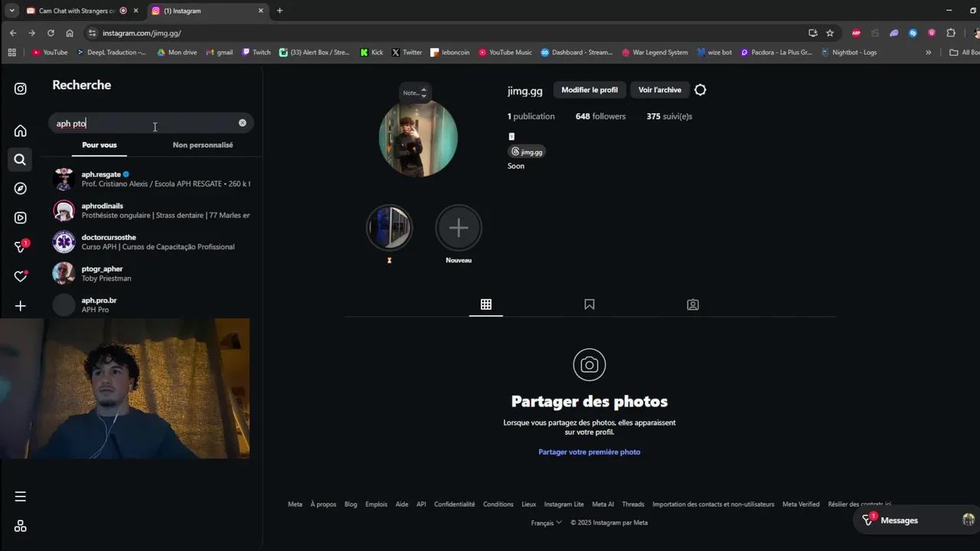Open the Chrome apps grid icon
980x551 pixels.
point(11,53)
